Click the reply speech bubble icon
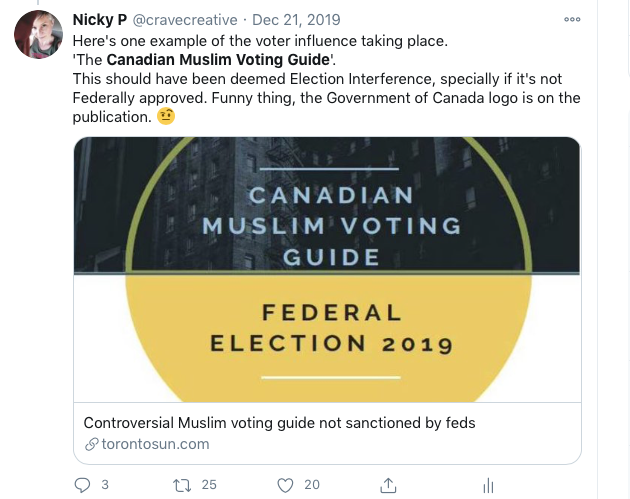This screenshot has height=499, width=630. click(82, 485)
